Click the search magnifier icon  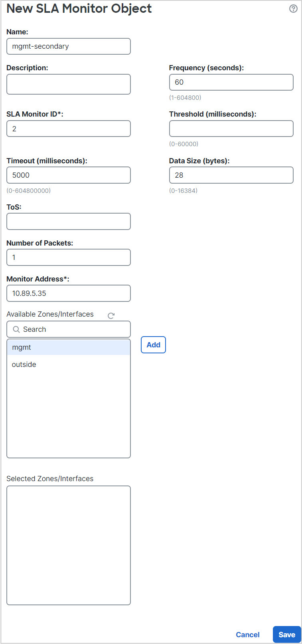click(x=16, y=329)
